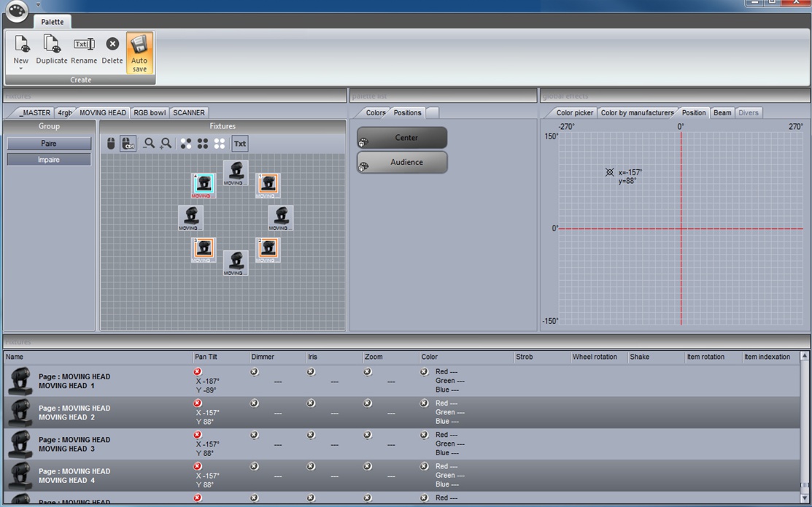This screenshot has height=507, width=812.
Task: Switch to the Color picker tab
Action: pyautogui.click(x=574, y=112)
